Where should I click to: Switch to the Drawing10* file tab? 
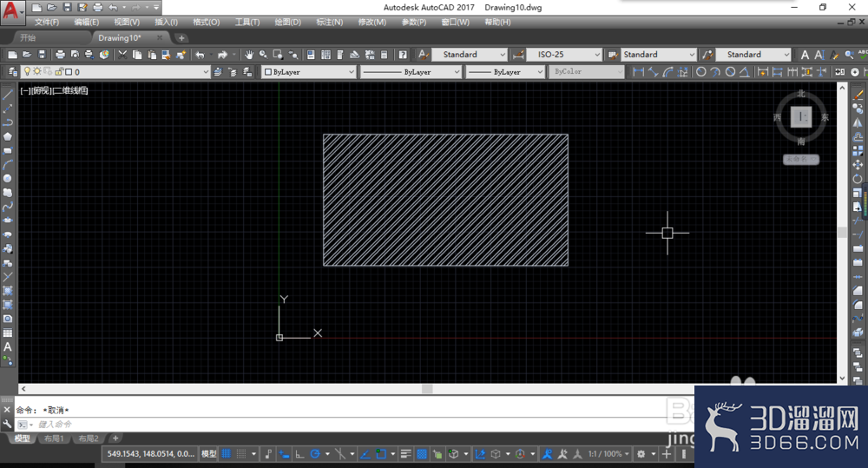(x=120, y=37)
